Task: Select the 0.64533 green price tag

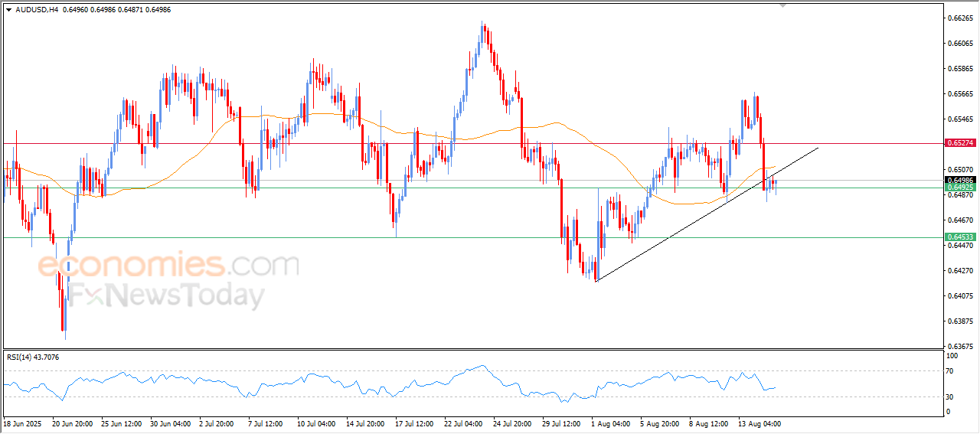Action: 960,237
